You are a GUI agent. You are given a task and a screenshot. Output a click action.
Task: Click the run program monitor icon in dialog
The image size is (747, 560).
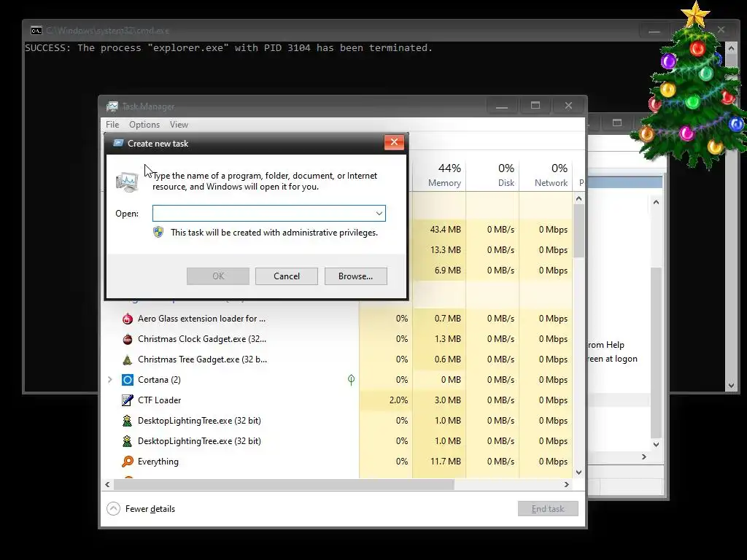(127, 182)
